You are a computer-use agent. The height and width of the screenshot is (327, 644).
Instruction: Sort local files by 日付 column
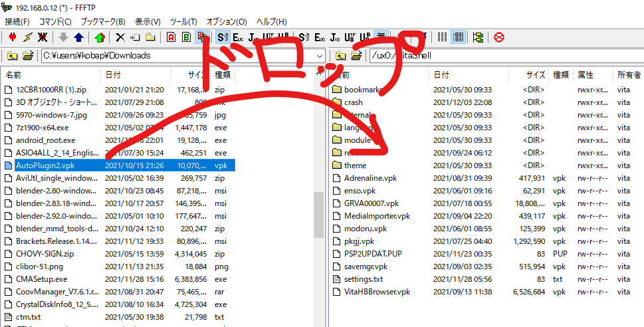click(x=136, y=74)
